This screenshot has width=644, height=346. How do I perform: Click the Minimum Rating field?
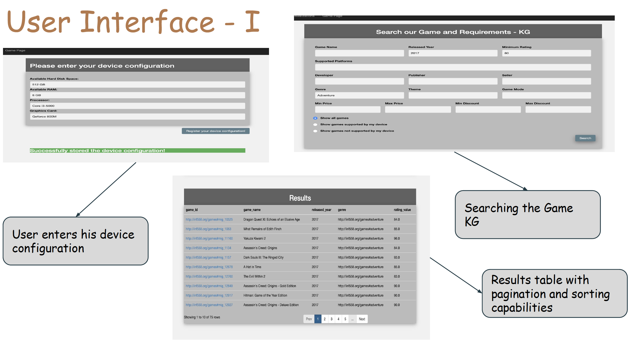(546, 53)
